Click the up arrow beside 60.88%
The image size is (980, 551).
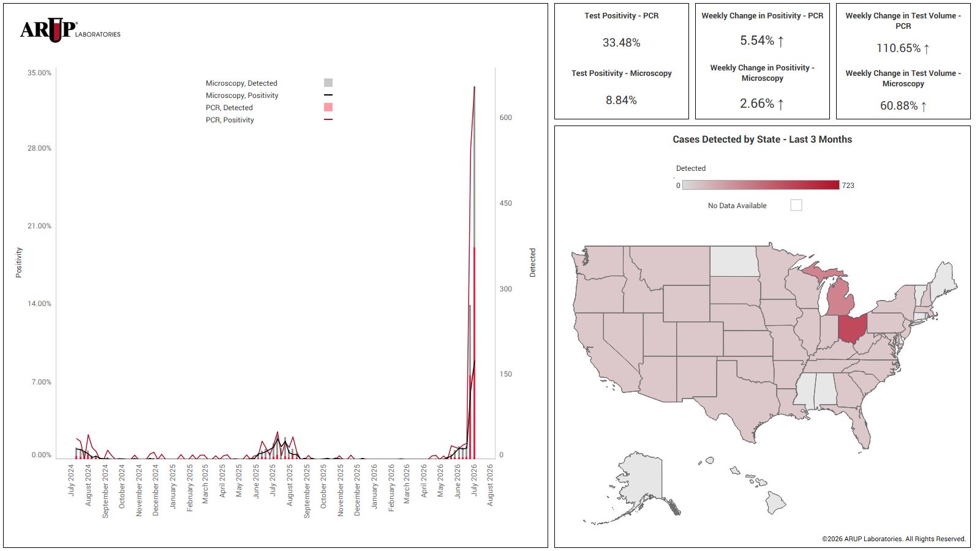pyautogui.click(x=924, y=106)
